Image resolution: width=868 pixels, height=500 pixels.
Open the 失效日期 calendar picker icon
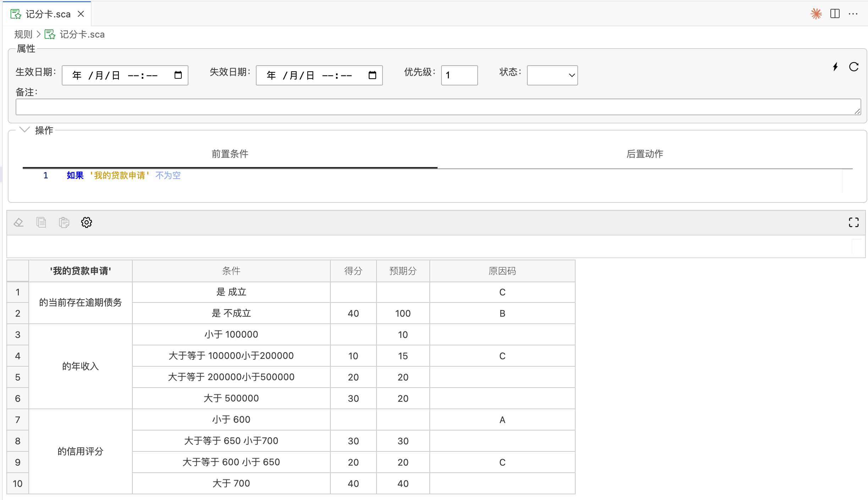(372, 75)
